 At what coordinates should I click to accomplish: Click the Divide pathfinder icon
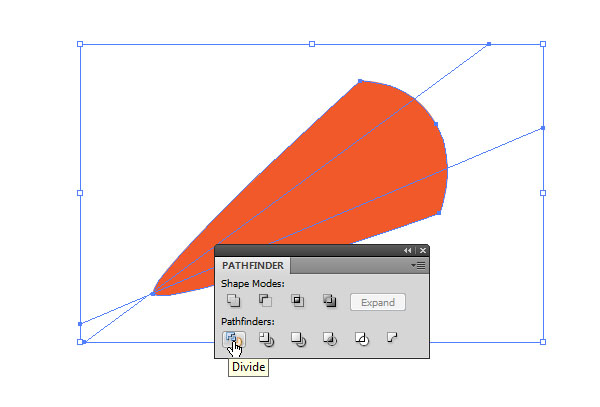tap(234, 339)
